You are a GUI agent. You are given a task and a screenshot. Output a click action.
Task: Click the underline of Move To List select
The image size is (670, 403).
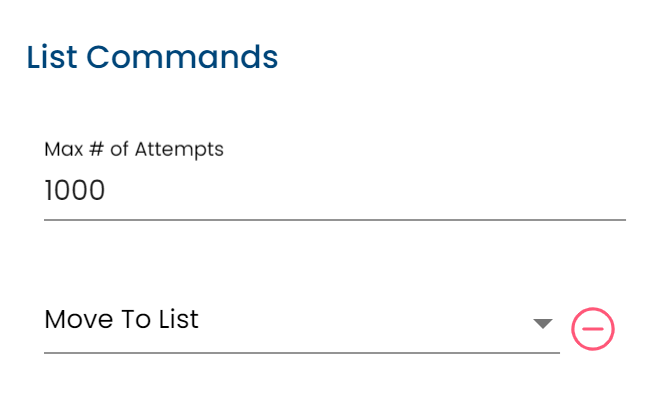[x=302, y=353]
